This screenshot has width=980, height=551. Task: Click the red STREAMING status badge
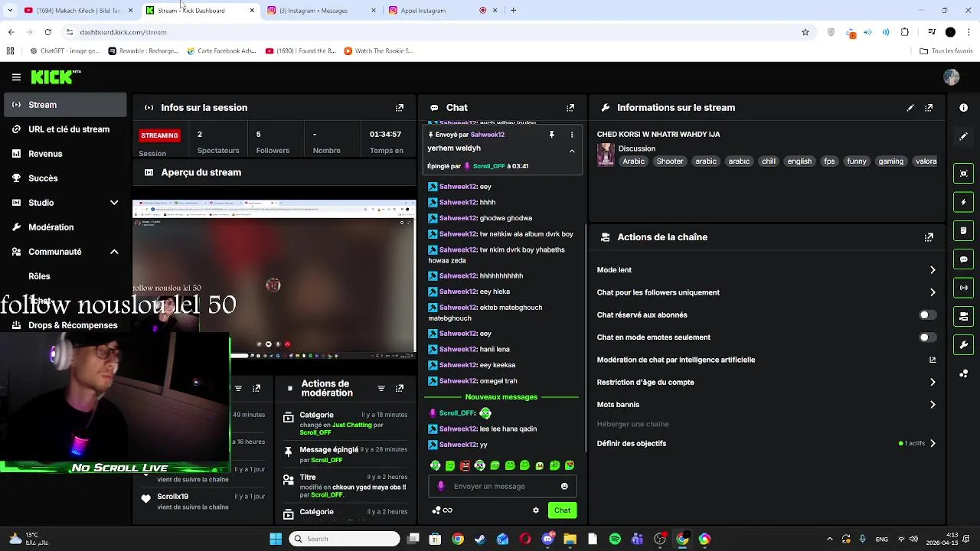[x=159, y=135]
